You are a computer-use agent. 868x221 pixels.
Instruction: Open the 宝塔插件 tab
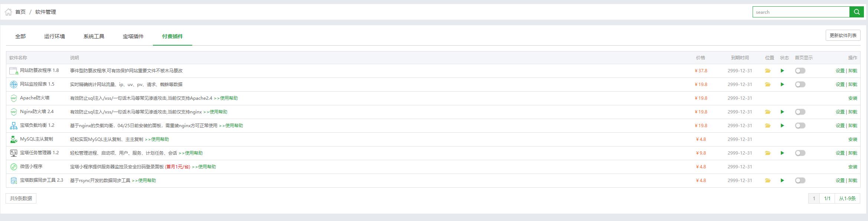[x=133, y=36]
